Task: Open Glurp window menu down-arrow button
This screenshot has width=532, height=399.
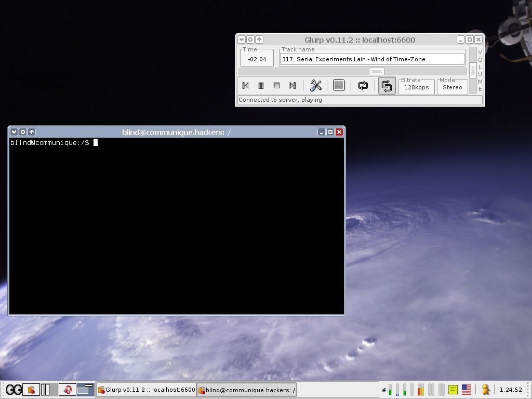Action: (242, 39)
